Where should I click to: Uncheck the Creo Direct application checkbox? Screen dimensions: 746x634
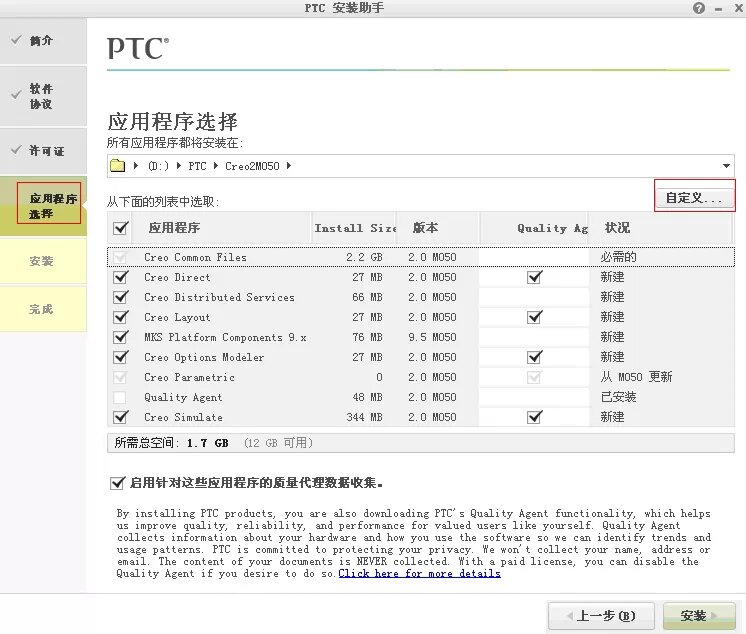121,277
